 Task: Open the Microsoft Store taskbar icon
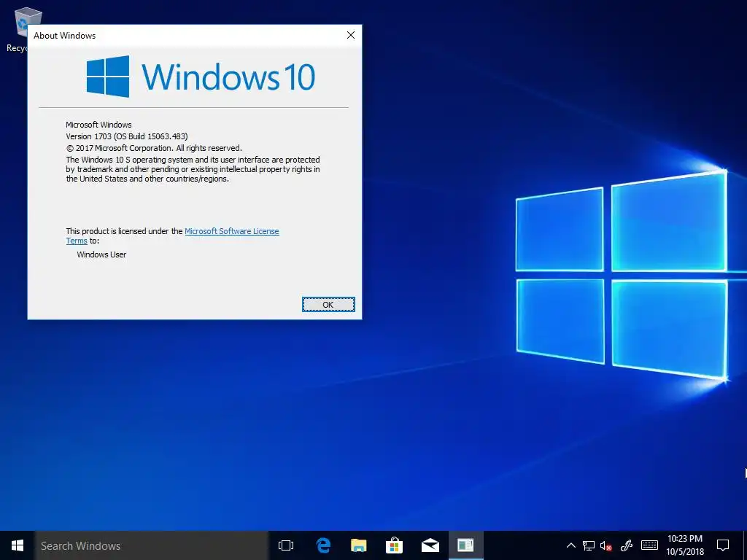[x=394, y=545]
